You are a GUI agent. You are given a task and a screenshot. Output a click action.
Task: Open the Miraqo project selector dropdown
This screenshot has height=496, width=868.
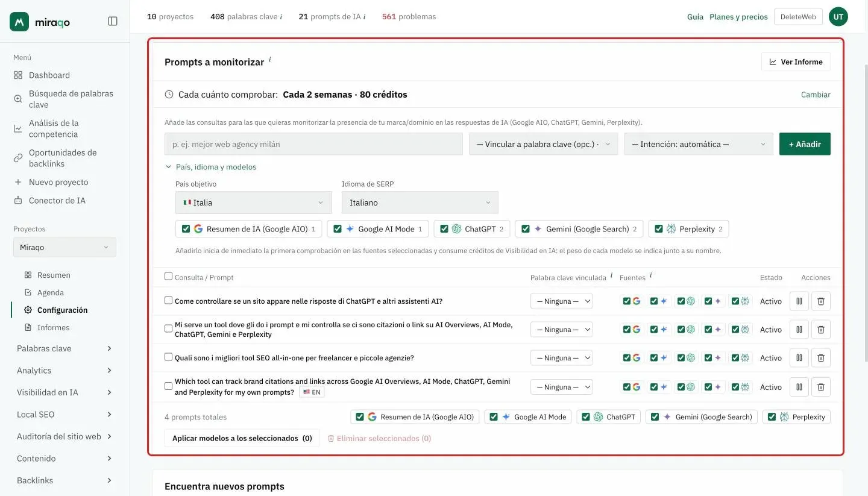[x=64, y=247]
